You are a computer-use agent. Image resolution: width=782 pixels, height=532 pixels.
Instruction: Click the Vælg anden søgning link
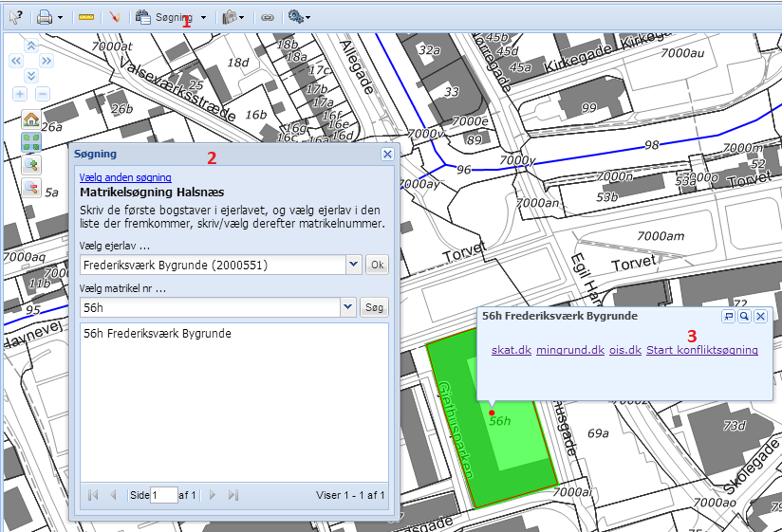pyautogui.click(x=125, y=177)
